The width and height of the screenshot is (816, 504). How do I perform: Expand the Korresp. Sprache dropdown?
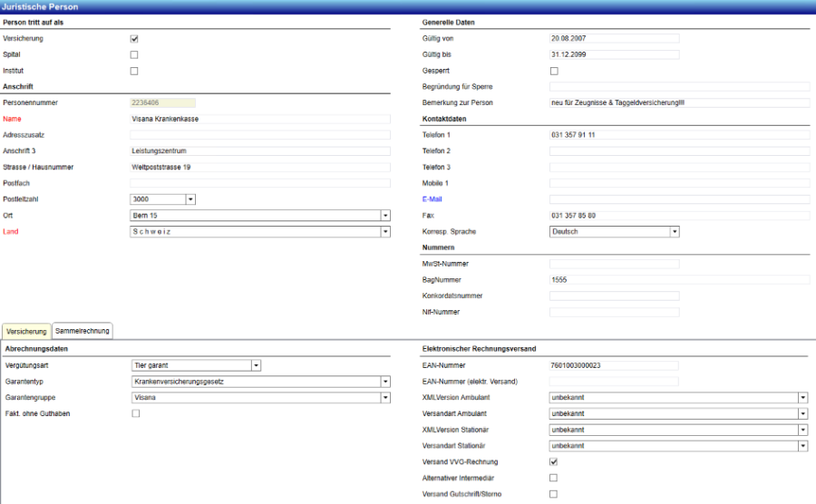click(675, 232)
